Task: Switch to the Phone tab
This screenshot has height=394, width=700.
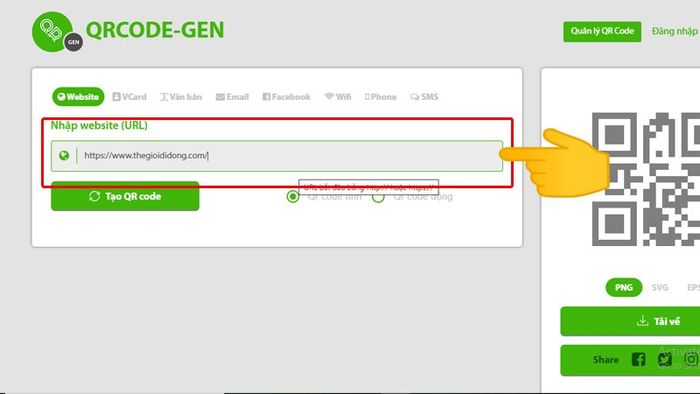Action: (380, 97)
